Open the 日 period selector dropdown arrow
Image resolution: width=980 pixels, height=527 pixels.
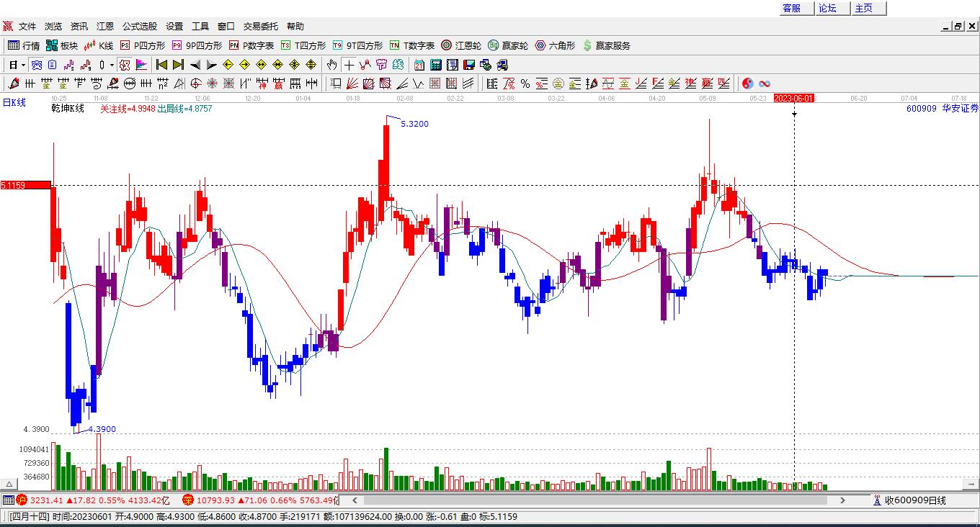(24, 65)
